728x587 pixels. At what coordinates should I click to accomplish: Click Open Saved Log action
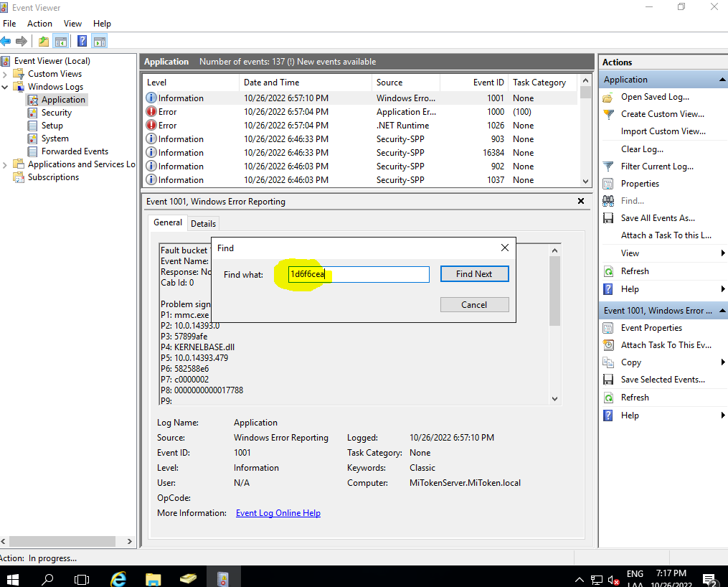click(655, 97)
